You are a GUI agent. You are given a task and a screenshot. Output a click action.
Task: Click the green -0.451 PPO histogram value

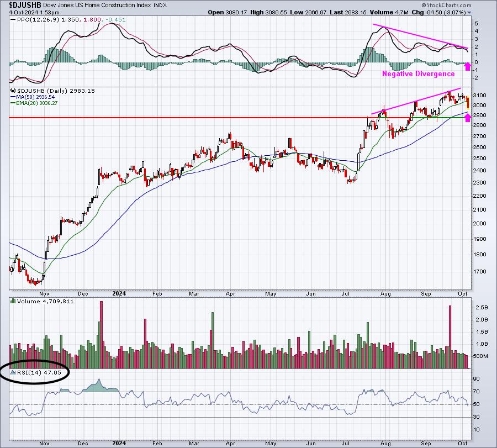coord(115,20)
